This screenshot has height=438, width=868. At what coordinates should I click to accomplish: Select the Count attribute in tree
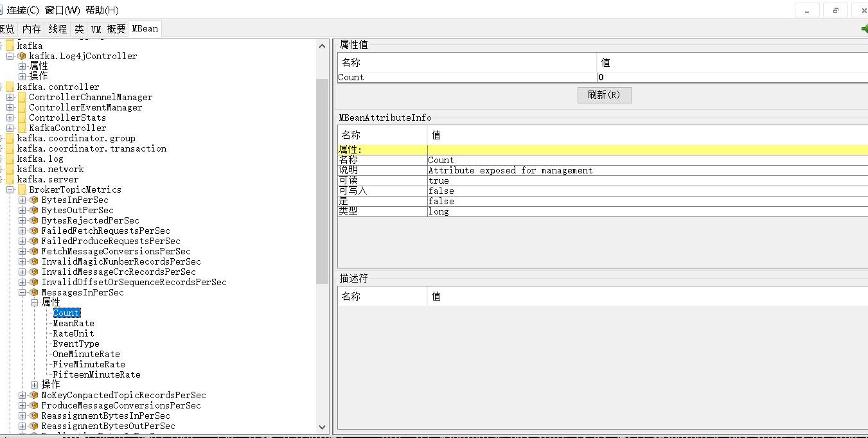(67, 313)
